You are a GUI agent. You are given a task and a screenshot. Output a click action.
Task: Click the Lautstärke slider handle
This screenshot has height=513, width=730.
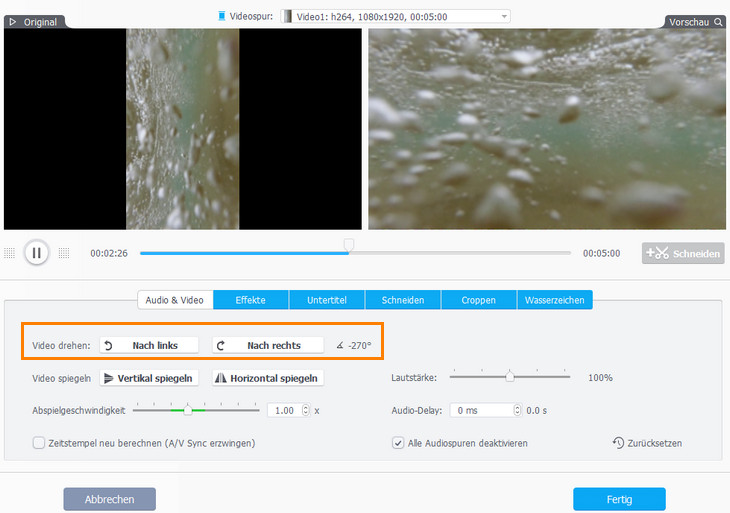510,376
